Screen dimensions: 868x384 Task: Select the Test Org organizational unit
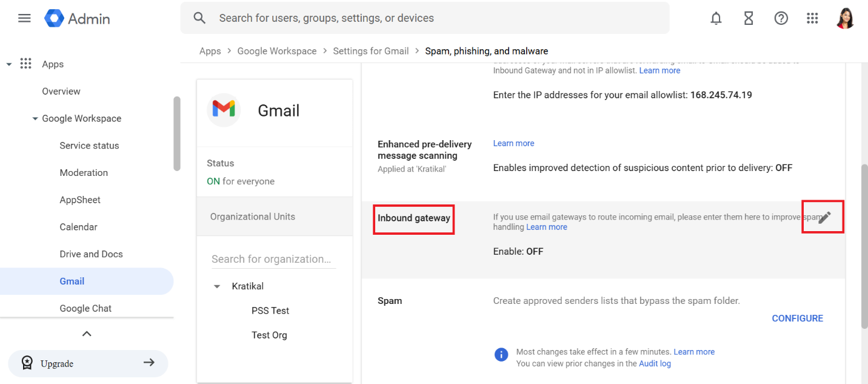(269, 335)
